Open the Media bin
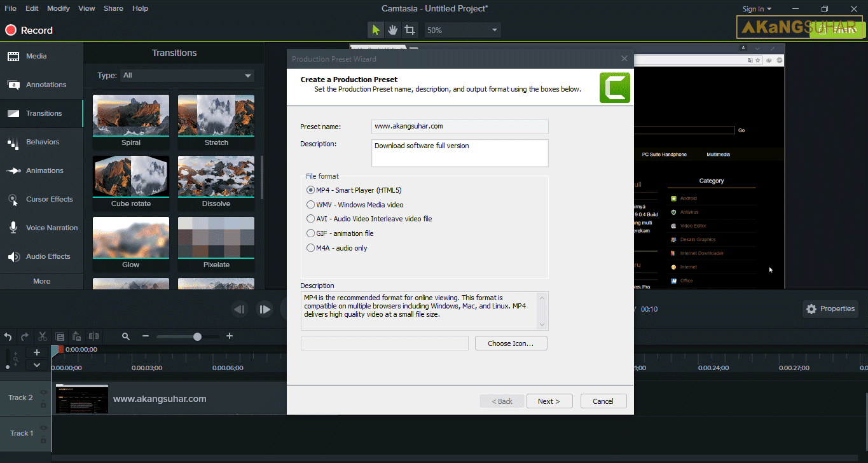 (x=41, y=56)
